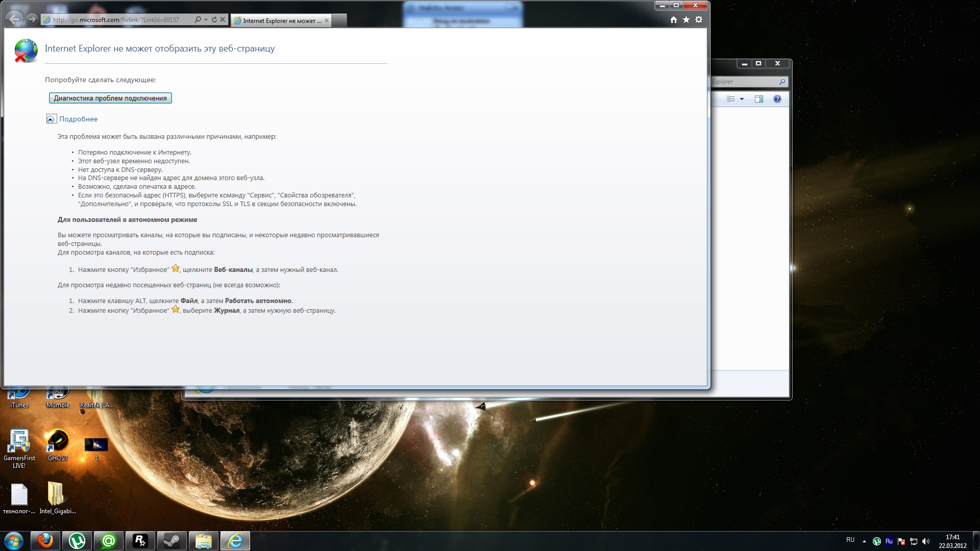Maximize the background Explorer window
Viewport: 980px width, 551px height.
[758, 64]
